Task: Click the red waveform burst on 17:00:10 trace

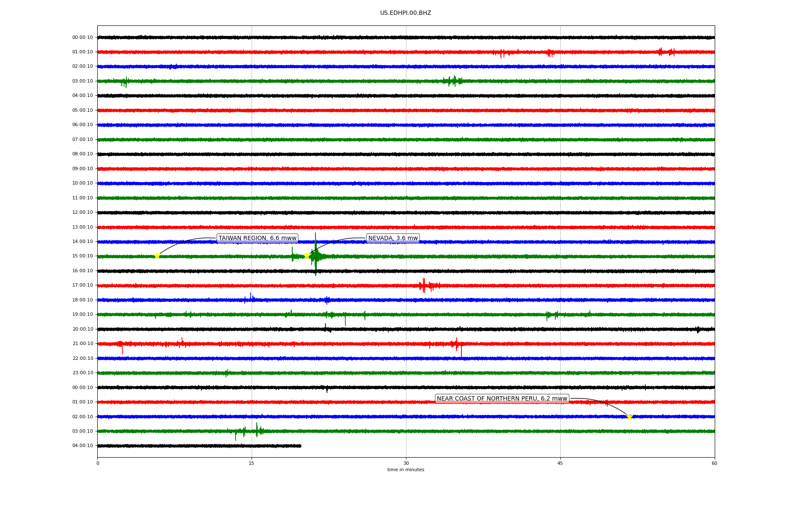Action: point(424,285)
